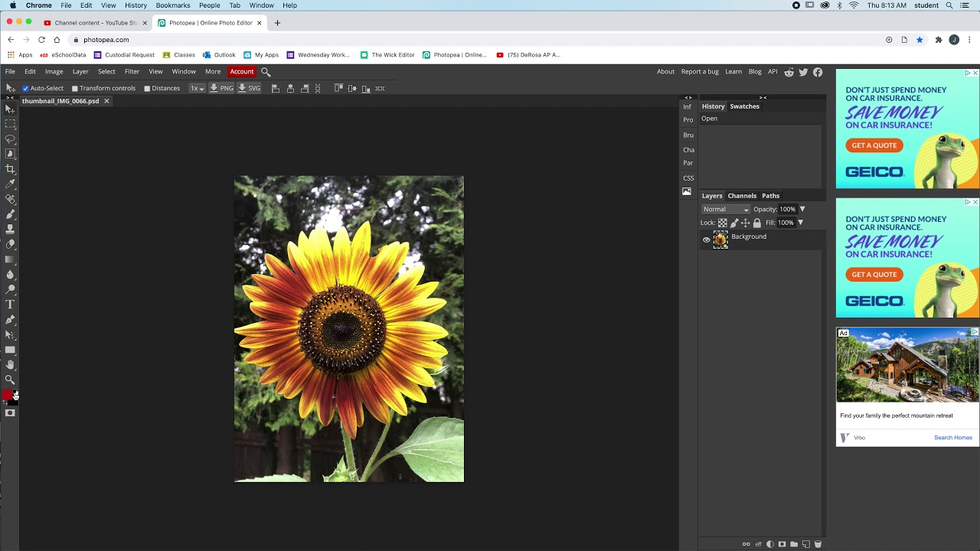This screenshot has width=980, height=551.
Task: Select the Blur tool droplet icon
Action: coord(10,275)
